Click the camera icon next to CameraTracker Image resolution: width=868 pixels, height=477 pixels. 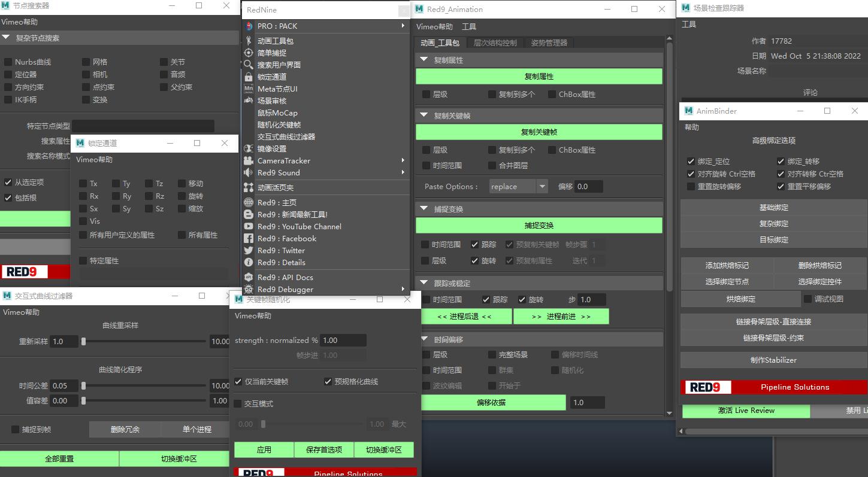249,161
